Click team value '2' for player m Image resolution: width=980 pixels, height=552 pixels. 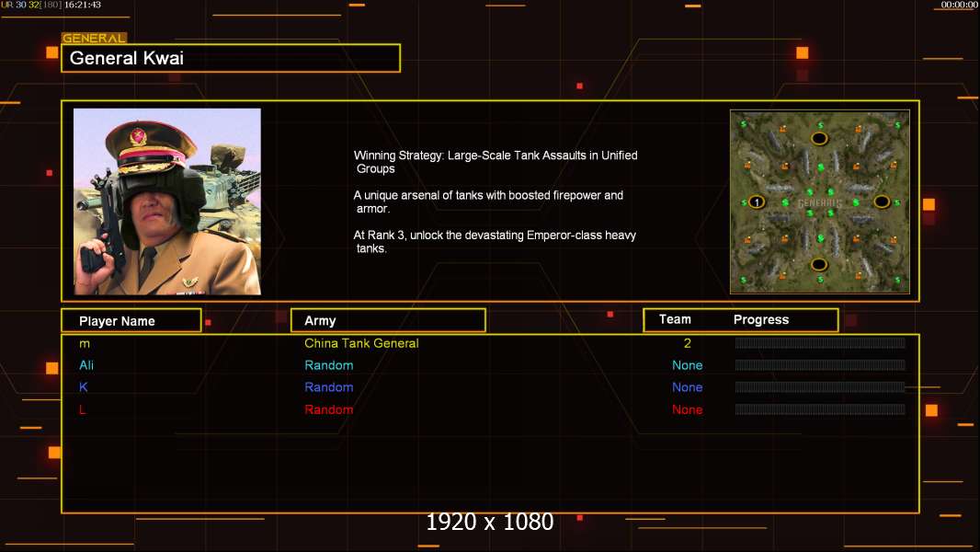tap(688, 343)
